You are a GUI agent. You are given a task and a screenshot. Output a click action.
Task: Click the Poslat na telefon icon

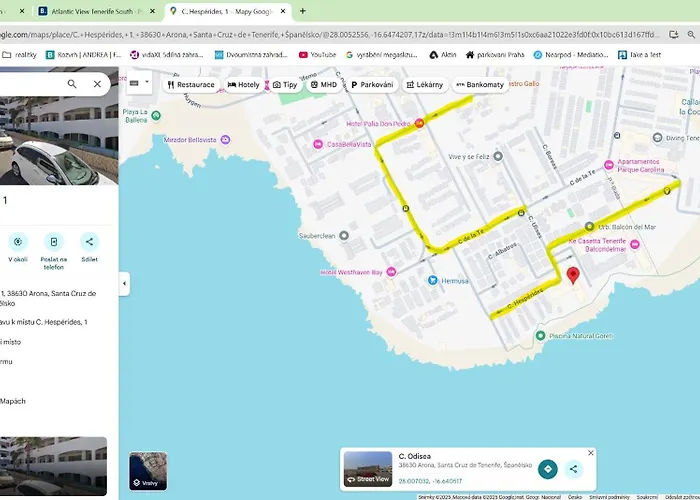click(53, 242)
